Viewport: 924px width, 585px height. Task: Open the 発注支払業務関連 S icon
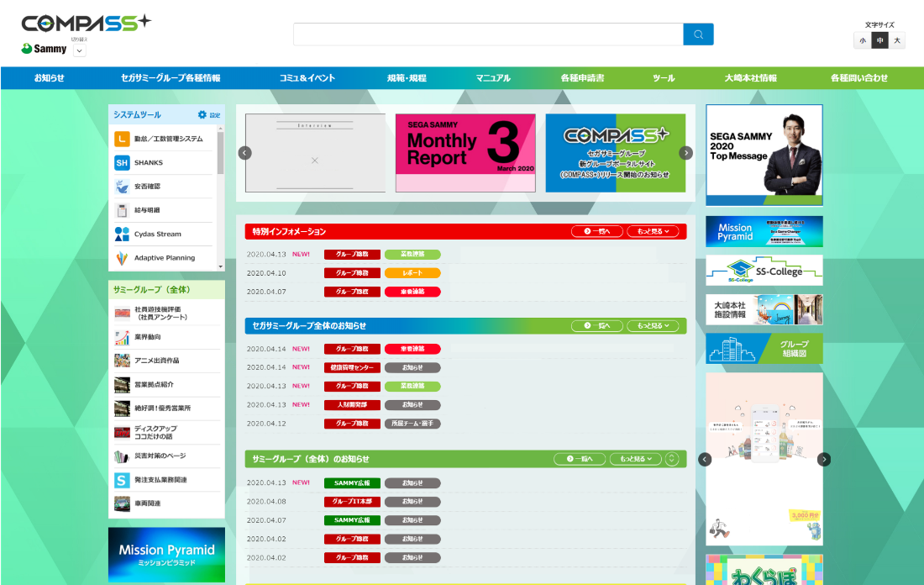coord(122,480)
